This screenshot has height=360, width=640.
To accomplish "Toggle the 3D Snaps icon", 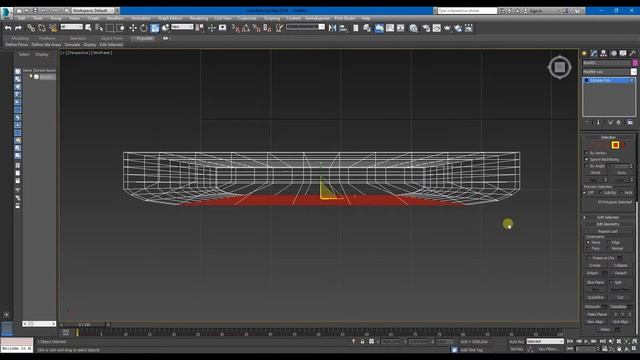I will 236,28.
